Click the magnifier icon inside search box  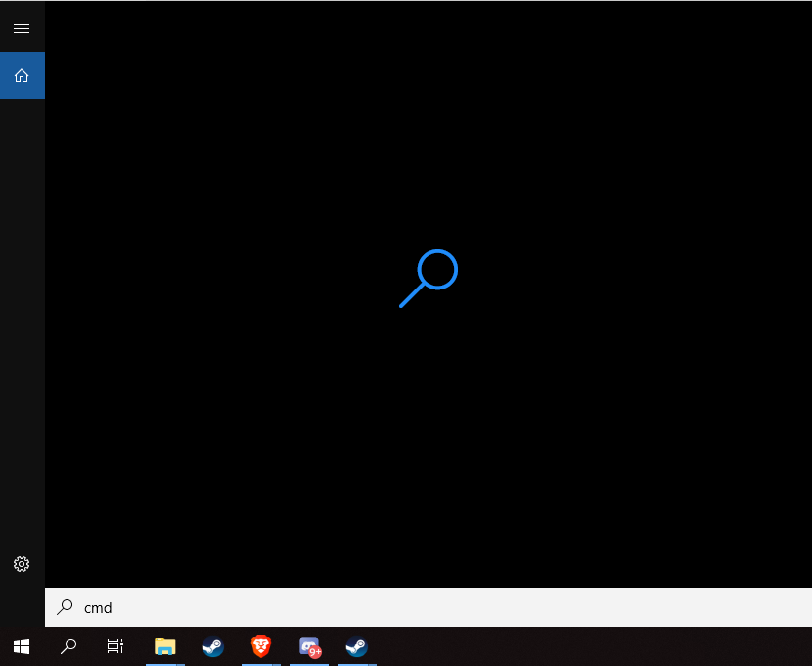point(65,607)
